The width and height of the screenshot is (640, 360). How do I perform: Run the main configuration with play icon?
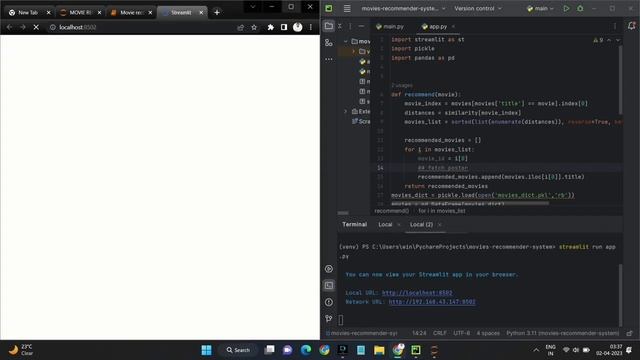pos(566,8)
